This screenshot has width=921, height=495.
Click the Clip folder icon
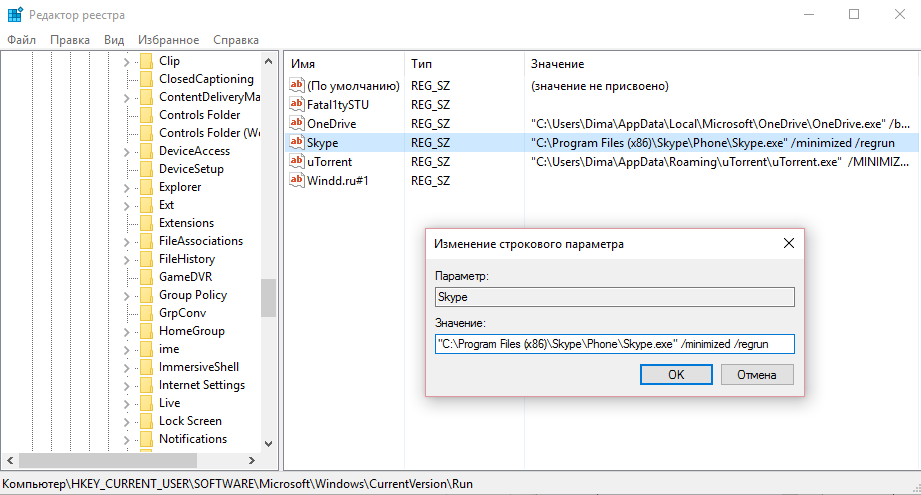click(x=146, y=61)
